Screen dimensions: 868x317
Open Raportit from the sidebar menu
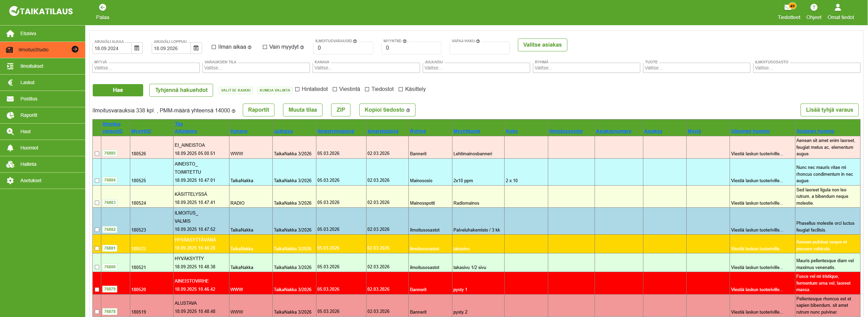pyautogui.click(x=29, y=115)
